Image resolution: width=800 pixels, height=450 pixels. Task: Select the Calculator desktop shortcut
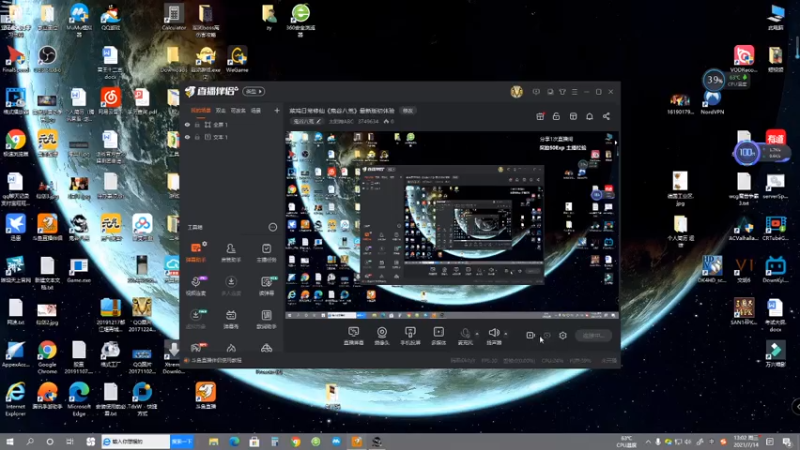[x=173, y=17]
